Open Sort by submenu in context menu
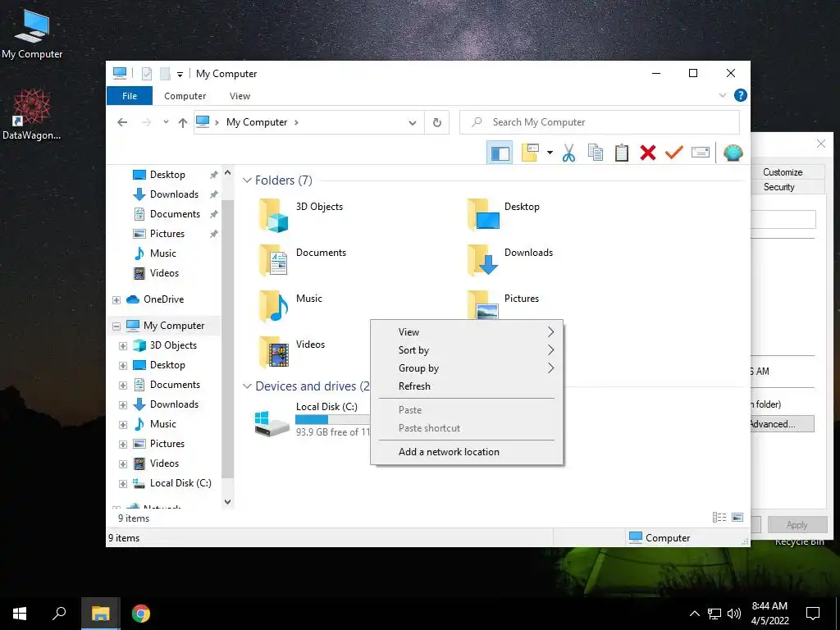 click(467, 349)
